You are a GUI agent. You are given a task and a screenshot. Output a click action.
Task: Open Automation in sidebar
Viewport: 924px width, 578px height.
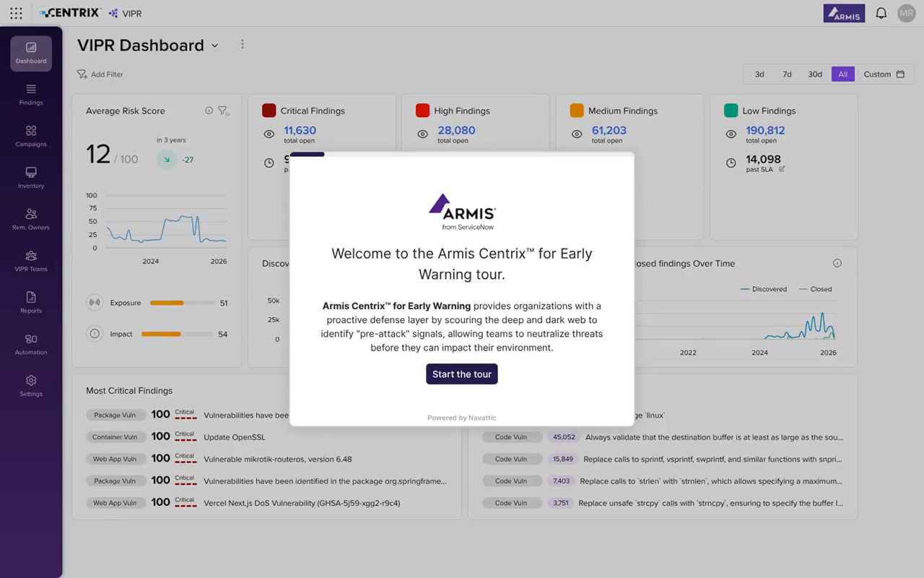pos(31,345)
